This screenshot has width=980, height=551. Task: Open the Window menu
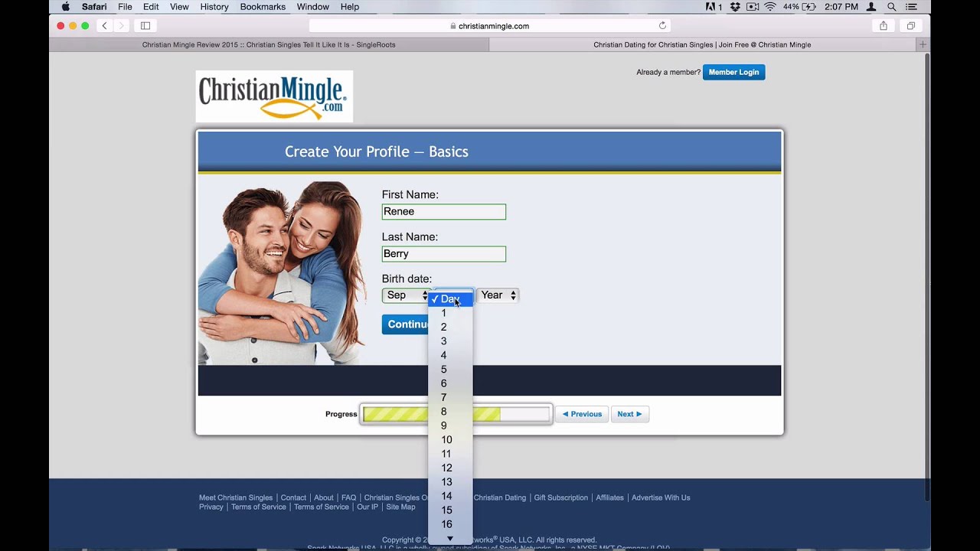tap(312, 7)
